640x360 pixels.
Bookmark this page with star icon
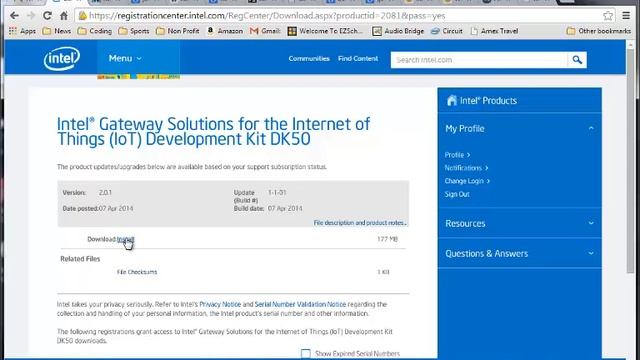pyautogui.click(x=608, y=16)
